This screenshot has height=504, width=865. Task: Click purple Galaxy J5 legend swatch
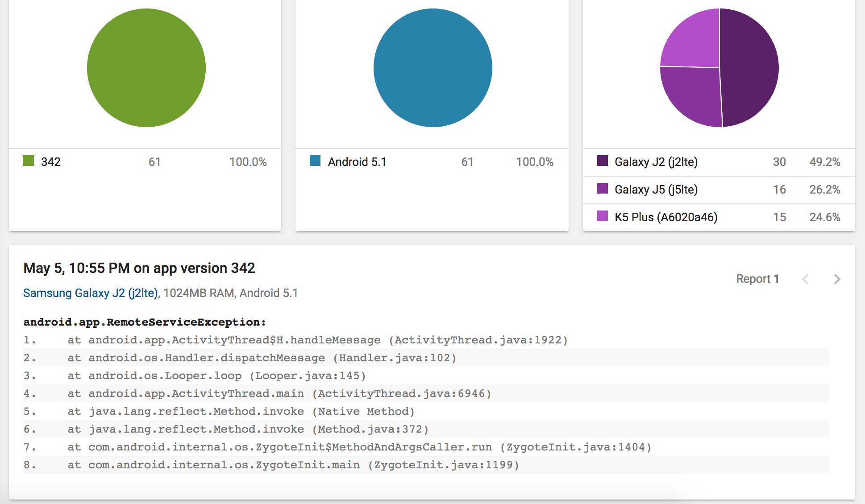[603, 189]
